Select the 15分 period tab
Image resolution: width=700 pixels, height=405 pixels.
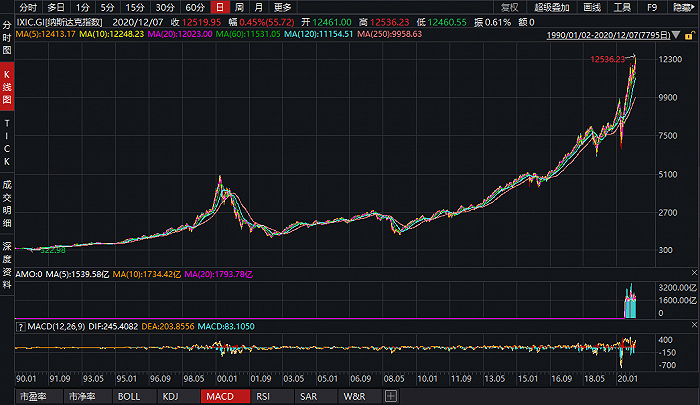click(135, 7)
